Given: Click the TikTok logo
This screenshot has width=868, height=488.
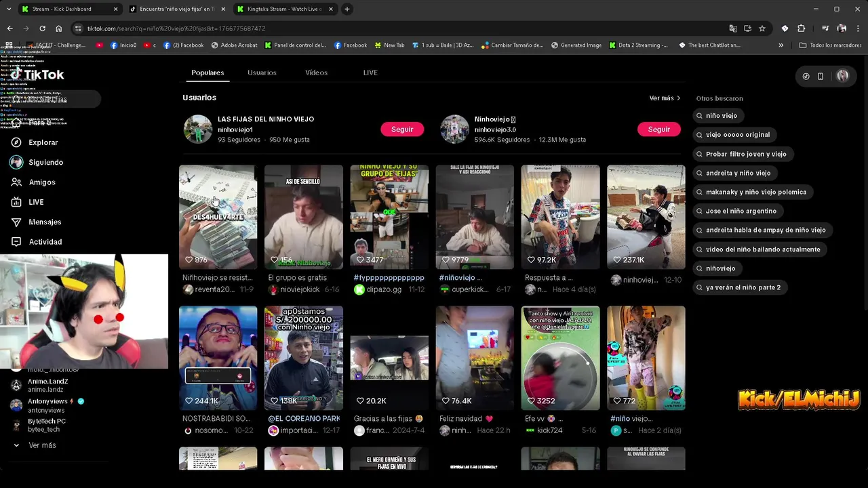Looking at the screenshot, I should pos(38,75).
